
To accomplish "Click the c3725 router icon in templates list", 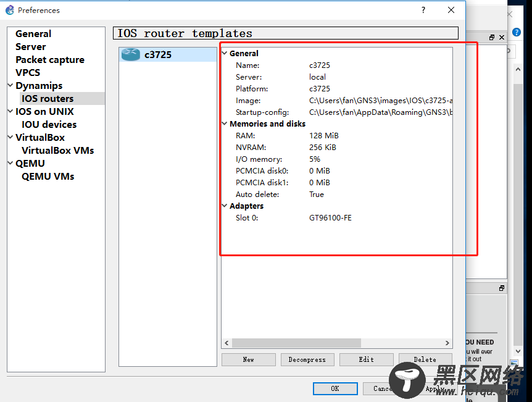I will (x=131, y=55).
